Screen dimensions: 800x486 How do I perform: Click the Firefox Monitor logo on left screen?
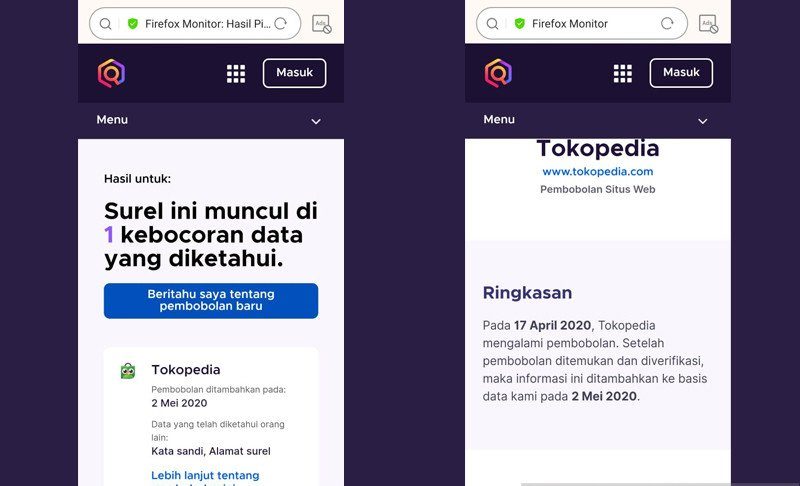[111, 73]
